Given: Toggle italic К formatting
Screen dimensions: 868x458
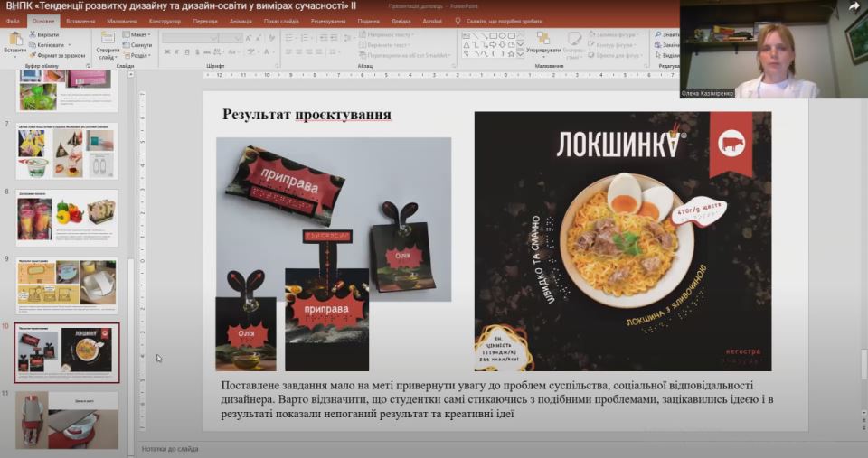Looking at the screenshot, I should [176, 52].
